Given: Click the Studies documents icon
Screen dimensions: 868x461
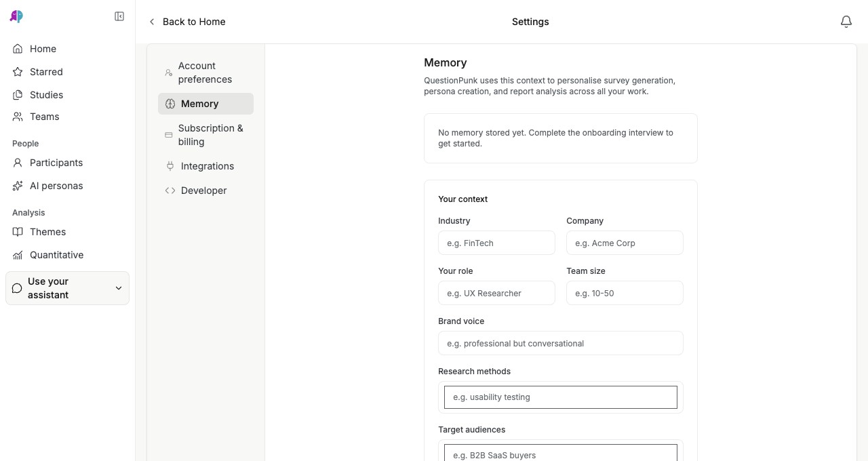Looking at the screenshot, I should tap(18, 95).
